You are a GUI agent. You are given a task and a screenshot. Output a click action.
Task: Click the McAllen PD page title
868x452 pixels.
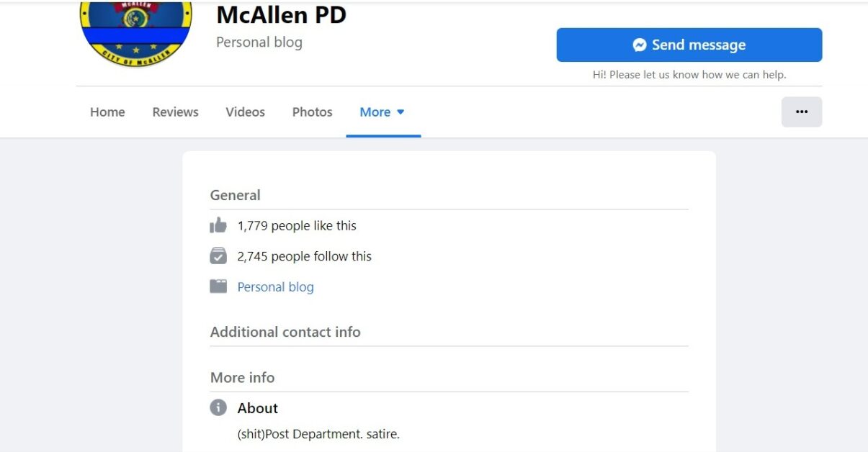click(282, 14)
